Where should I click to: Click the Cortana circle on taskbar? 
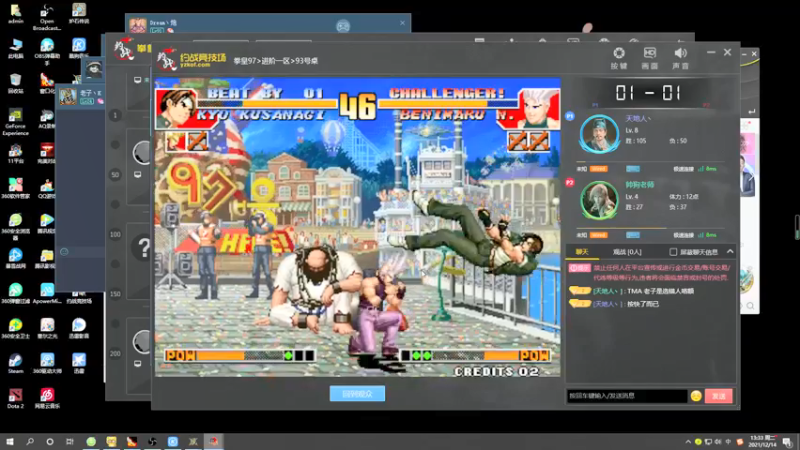49,442
